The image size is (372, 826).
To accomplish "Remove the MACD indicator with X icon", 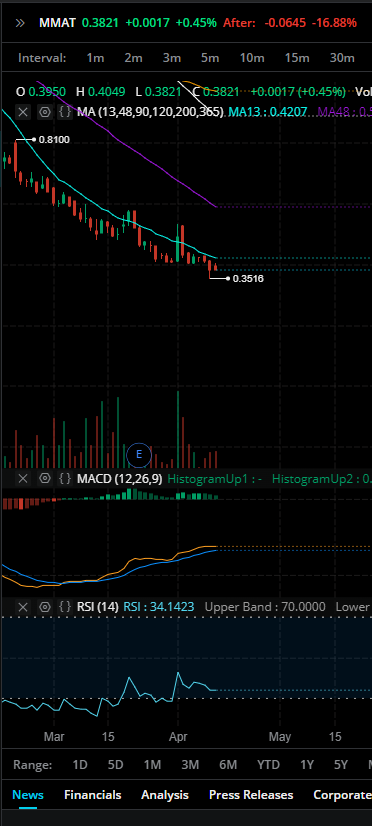I will (x=23, y=478).
